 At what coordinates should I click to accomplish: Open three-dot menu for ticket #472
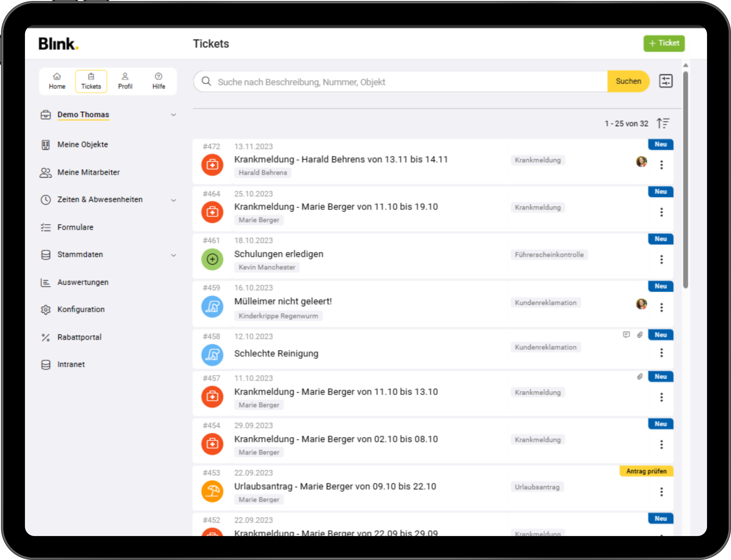coord(661,165)
